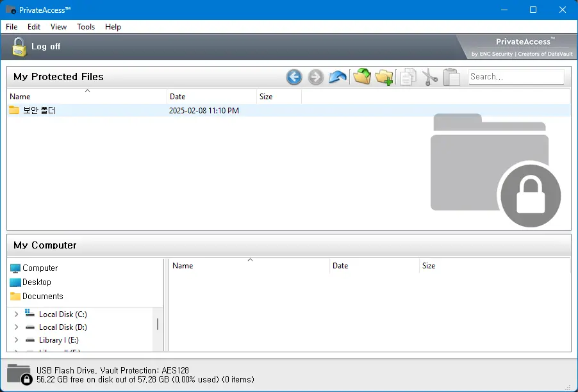Expand the Library I (E:) tree node
Viewport: 578px width, 392px height.
tap(16, 340)
